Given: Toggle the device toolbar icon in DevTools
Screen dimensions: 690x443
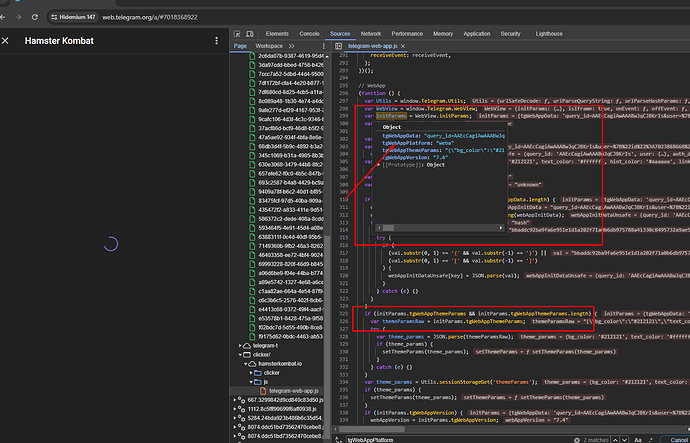Looking at the screenshot, I should tap(250, 34).
